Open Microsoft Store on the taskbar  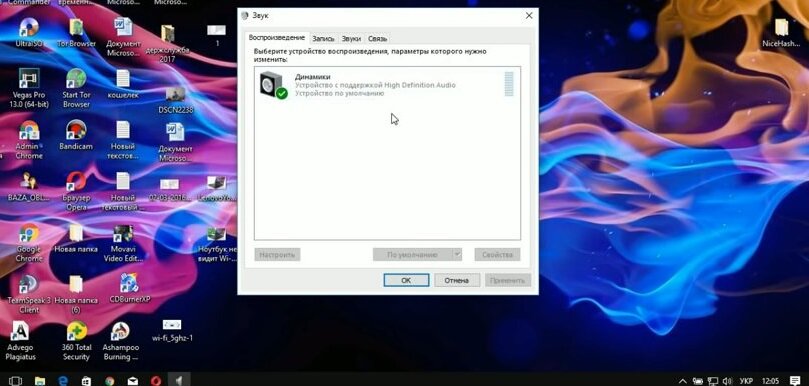point(86,380)
